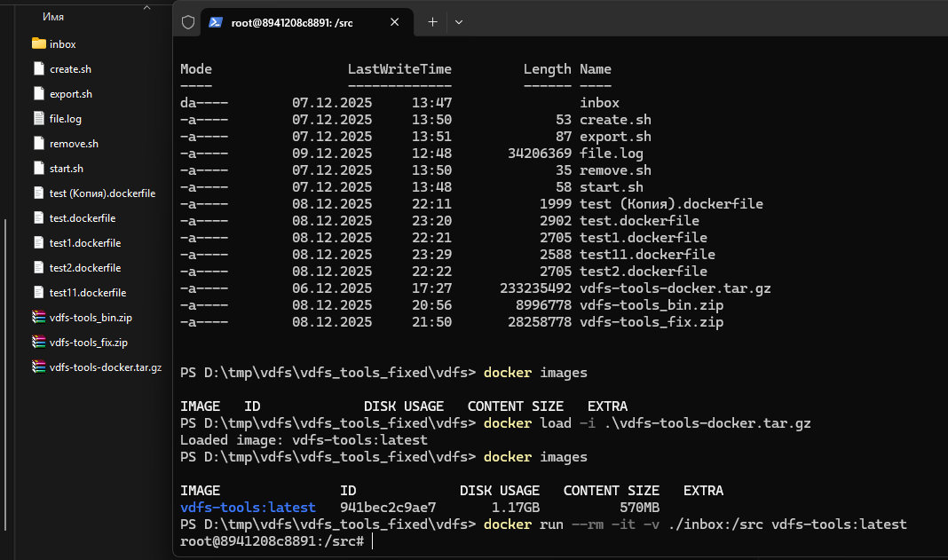Click the 570MB content size value

coord(639,508)
